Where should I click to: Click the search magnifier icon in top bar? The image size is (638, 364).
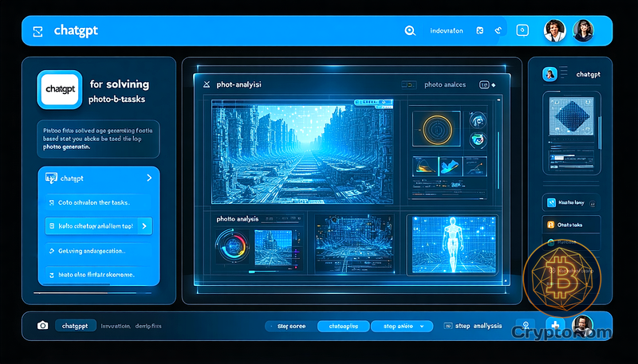(x=411, y=31)
